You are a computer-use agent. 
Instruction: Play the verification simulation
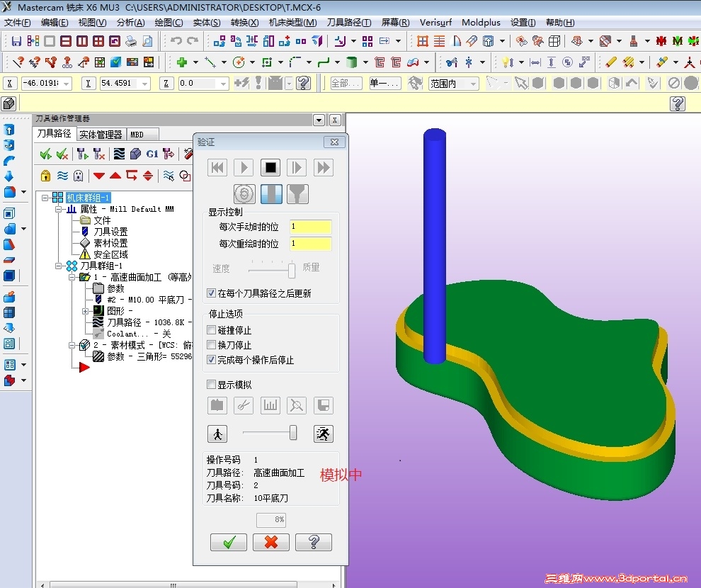point(244,168)
